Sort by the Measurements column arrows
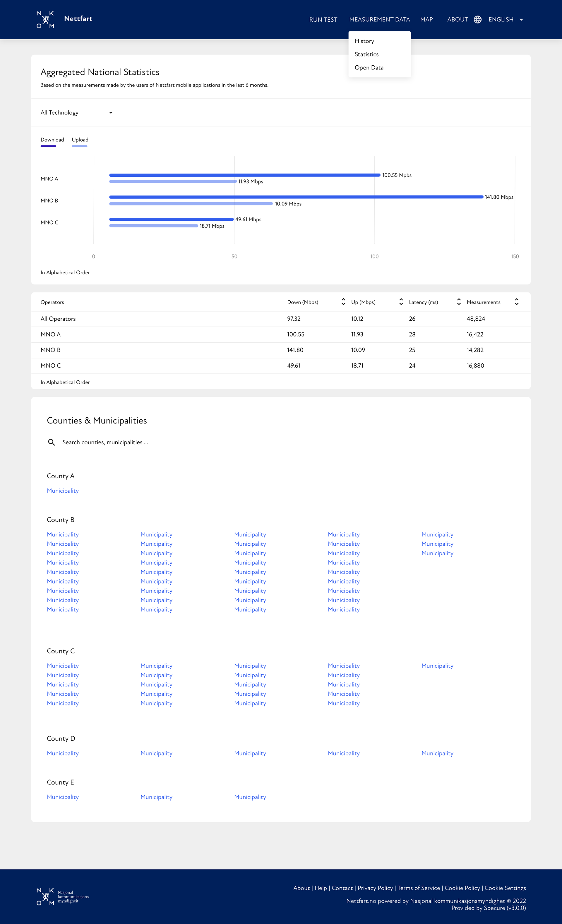 tap(516, 302)
